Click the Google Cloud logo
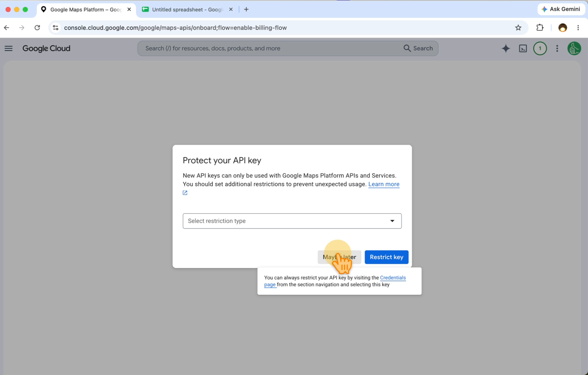588x375 pixels. pyautogui.click(x=46, y=48)
